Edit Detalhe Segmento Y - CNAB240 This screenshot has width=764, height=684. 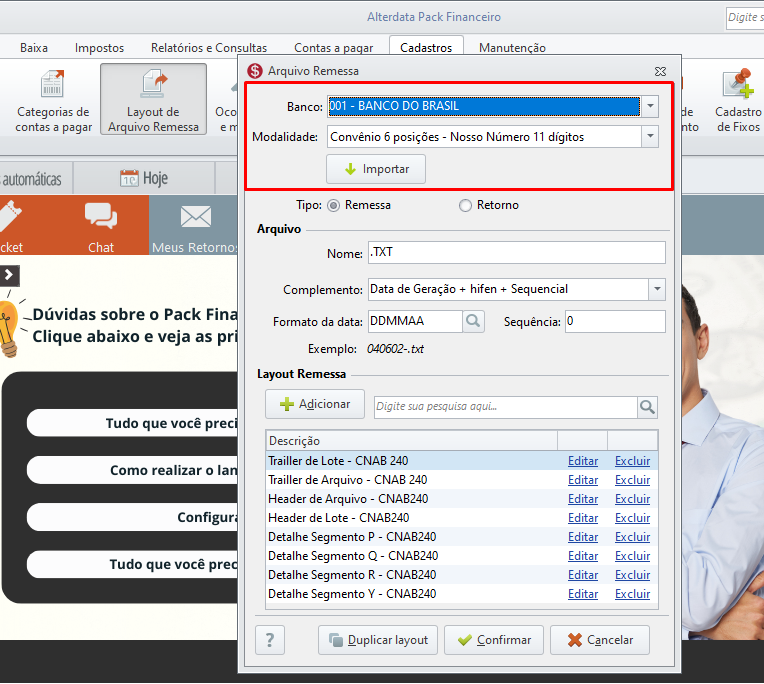pyautogui.click(x=583, y=594)
